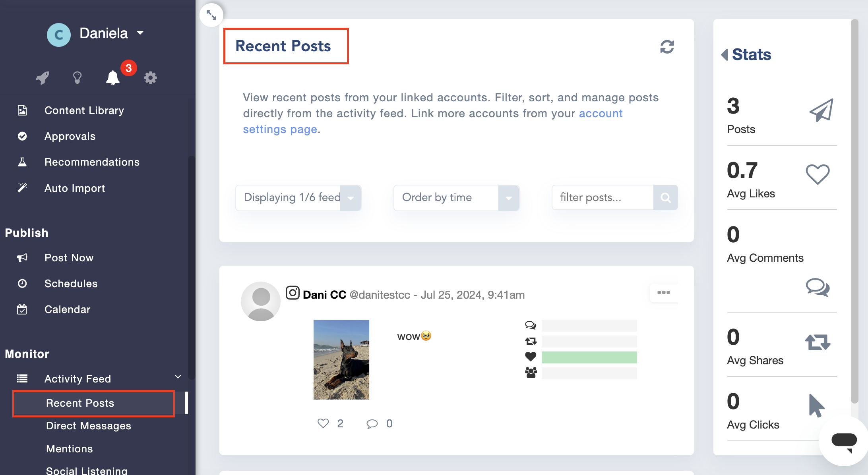Select Direct Messages in the sidebar
Screen dimensions: 868x475
click(88, 426)
